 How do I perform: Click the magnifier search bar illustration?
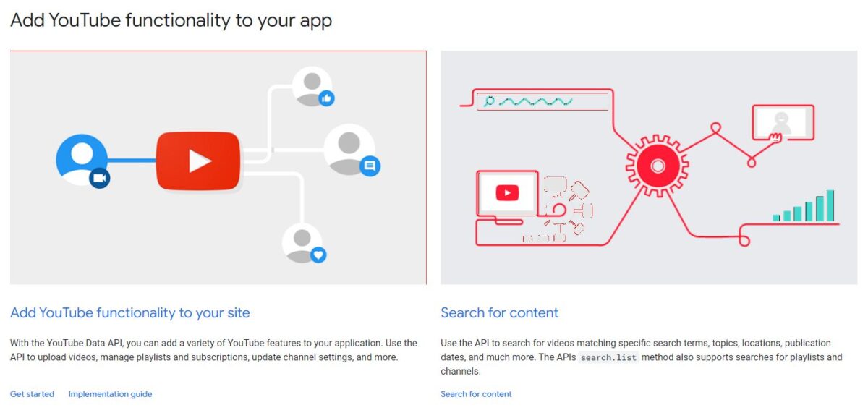[x=542, y=101]
